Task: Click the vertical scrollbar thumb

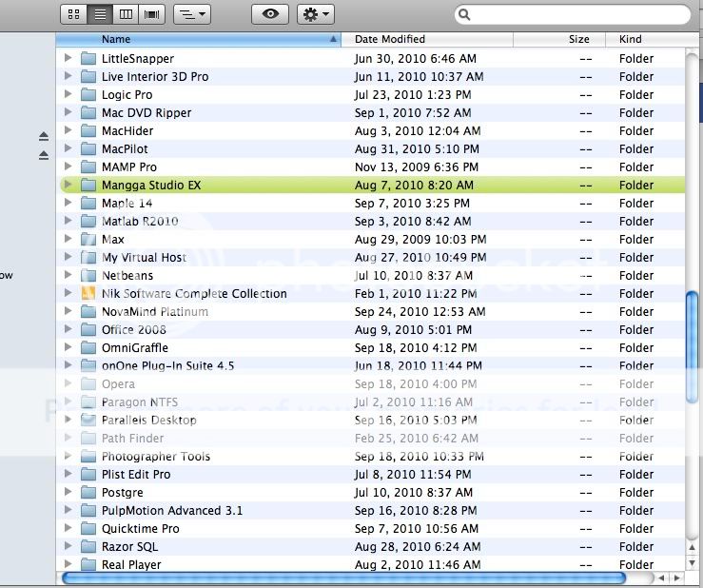Action: click(x=693, y=347)
